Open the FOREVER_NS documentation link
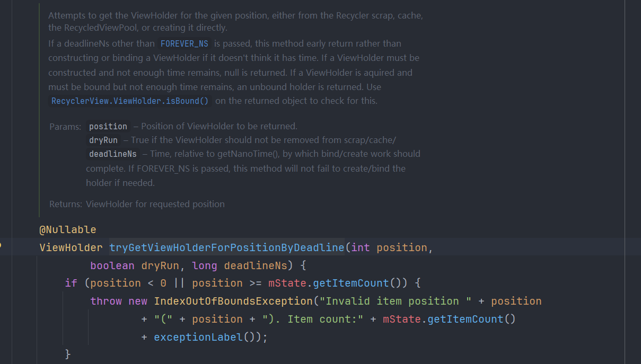Image resolution: width=641 pixels, height=364 pixels. tap(184, 43)
